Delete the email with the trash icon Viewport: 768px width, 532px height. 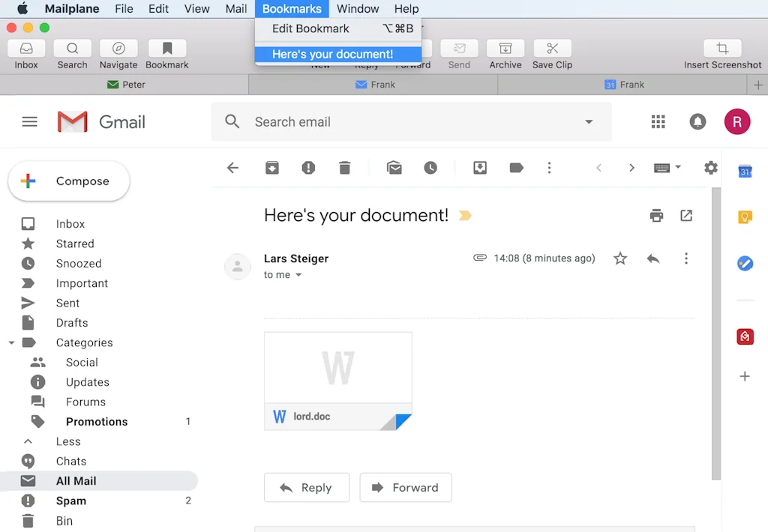(344, 168)
